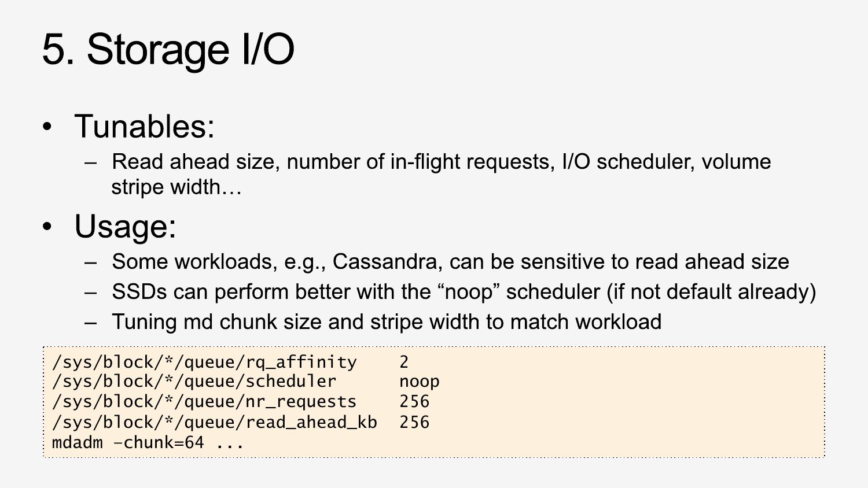Click the rq_affinity value "2"
Image resolution: width=868 pixels, height=488 pixels.
click(404, 362)
